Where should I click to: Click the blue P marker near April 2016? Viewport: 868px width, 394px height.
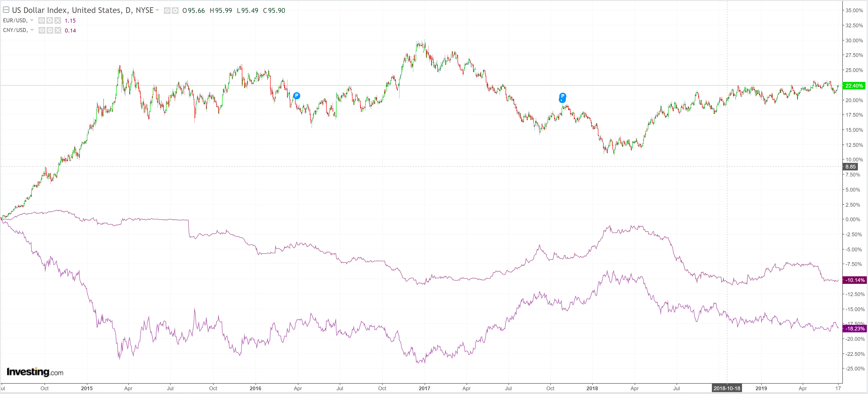296,96
